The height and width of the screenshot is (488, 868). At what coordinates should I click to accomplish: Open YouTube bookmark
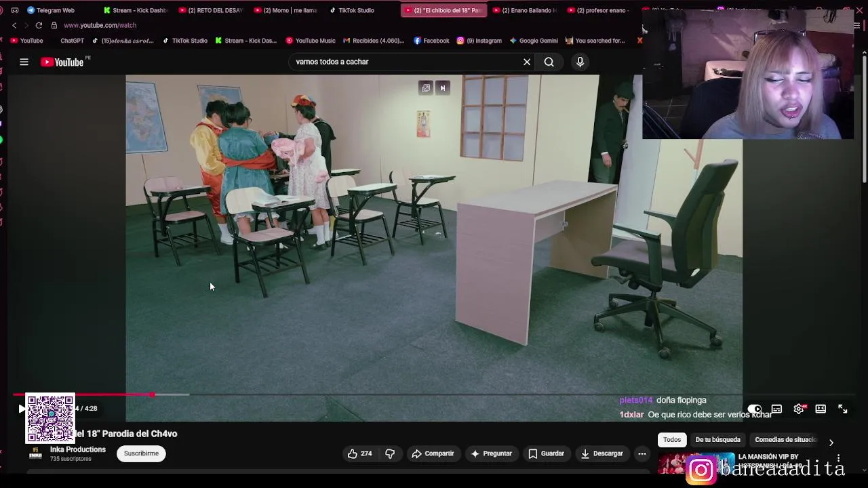[x=26, y=41]
